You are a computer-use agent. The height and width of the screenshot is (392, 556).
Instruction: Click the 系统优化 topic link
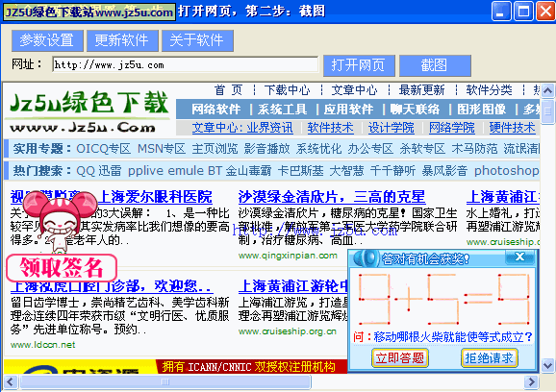318,149
